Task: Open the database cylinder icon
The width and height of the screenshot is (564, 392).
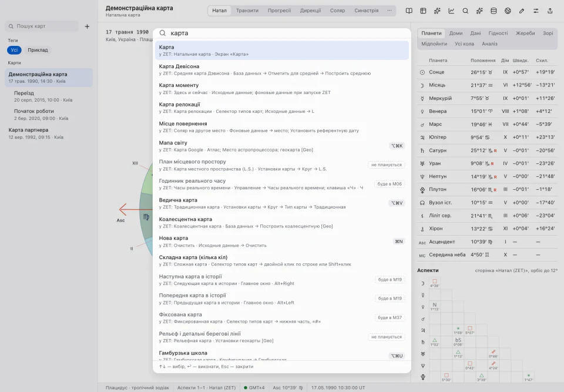Action: pyautogui.click(x=493, y=11)
